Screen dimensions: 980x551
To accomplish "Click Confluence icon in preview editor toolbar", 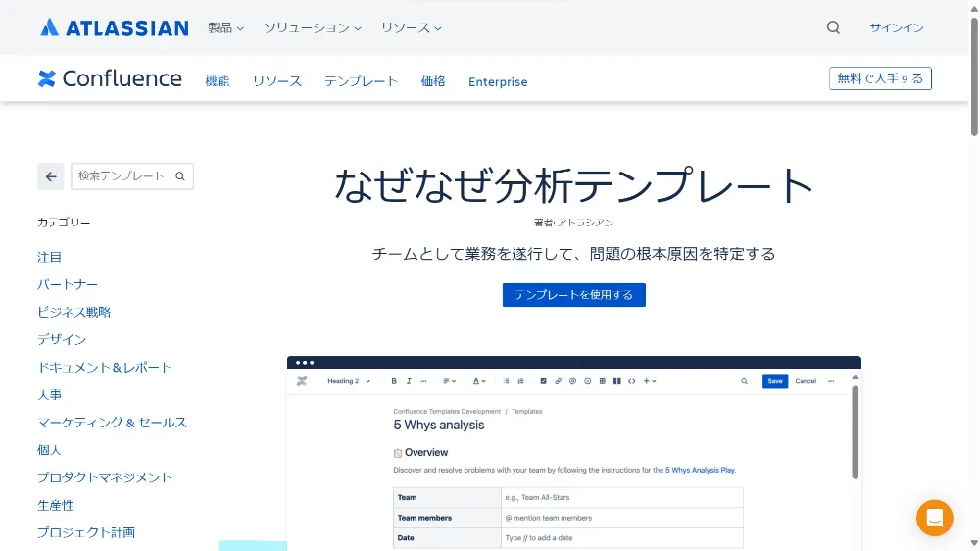I will (302, 381).
